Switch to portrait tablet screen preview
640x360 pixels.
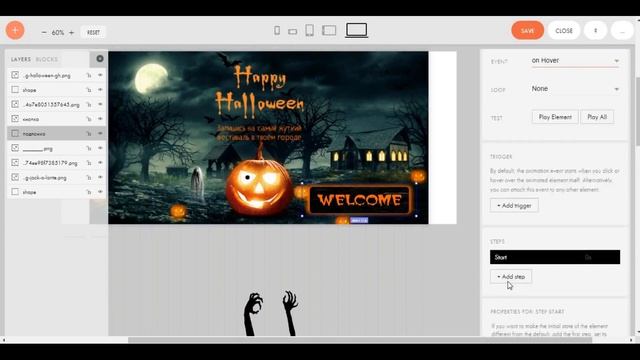click(x=309, y=30)
